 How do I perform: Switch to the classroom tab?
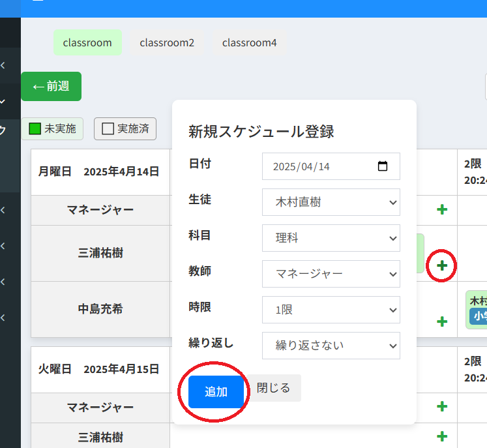(87, 42)
